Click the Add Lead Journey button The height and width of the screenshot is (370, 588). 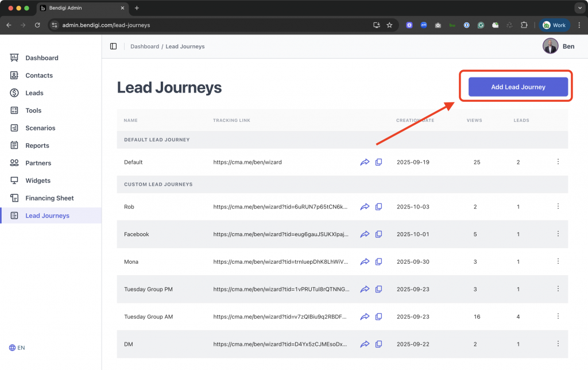pos(518,87)
